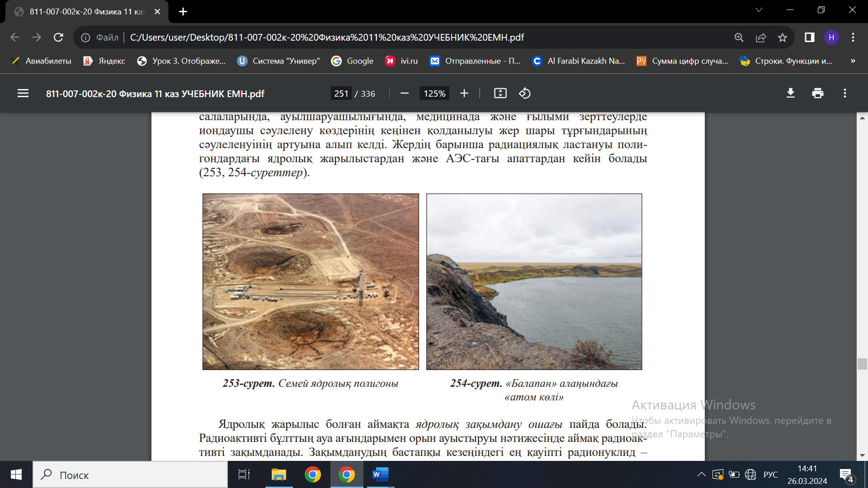Print the PDF document
The image size is (868, 488).
point(818,94)
